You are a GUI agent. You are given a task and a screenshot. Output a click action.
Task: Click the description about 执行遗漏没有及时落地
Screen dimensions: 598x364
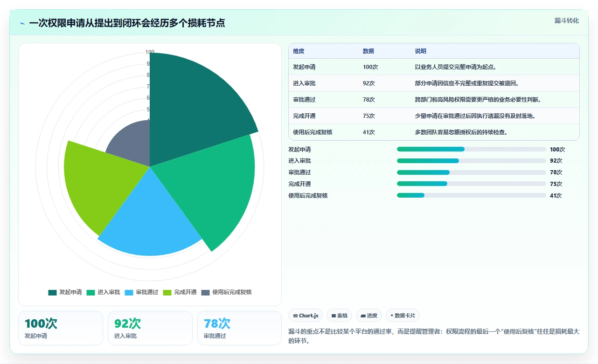coord(475,116)
